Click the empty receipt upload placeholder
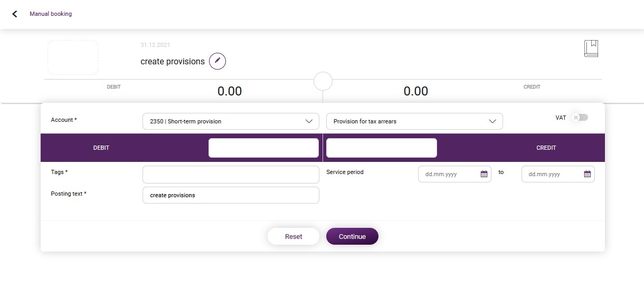The width and height of the screenshot is (644, 289). pos(73,57)
